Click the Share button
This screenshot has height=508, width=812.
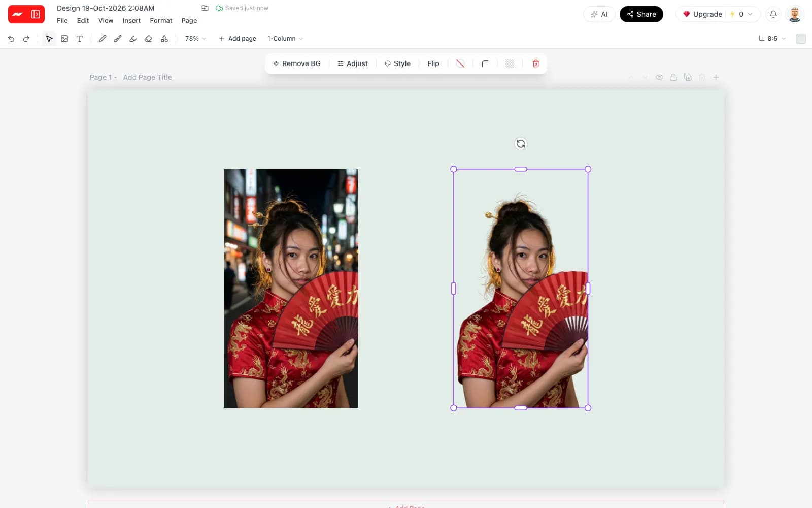[x=641, y=14]
